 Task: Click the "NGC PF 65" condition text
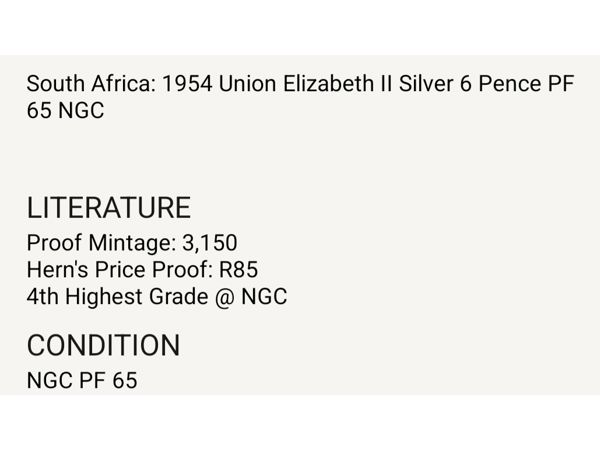(x=81, y=381)
